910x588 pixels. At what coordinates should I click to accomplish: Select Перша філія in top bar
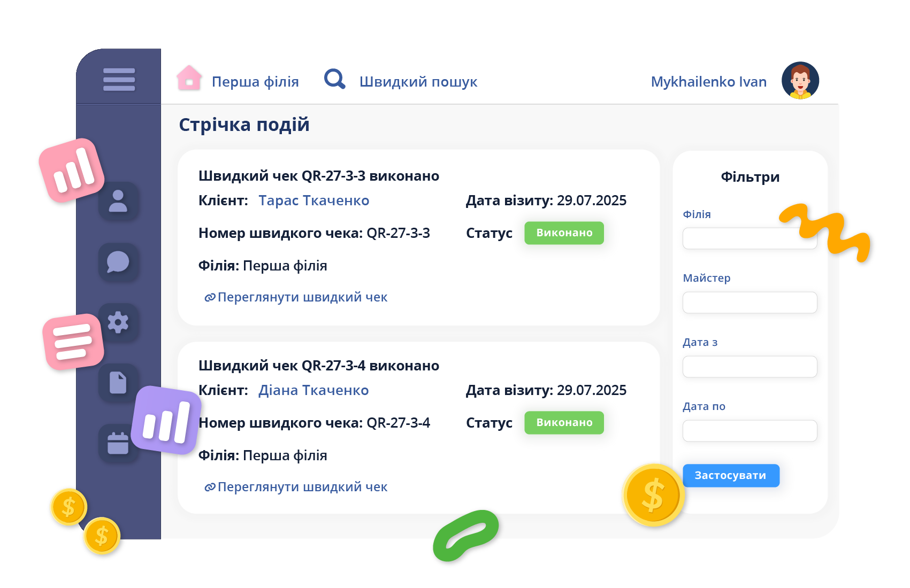tap(255, 82)
